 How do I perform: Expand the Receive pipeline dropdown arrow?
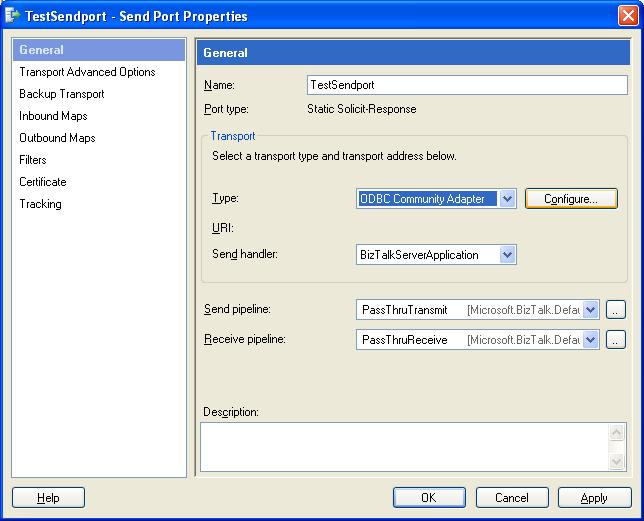pos(591,340)
